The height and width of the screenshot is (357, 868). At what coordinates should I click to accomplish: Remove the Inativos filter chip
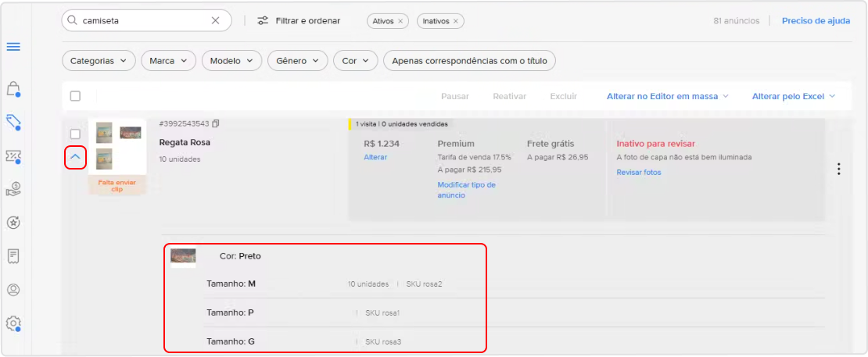pyautogui.click(x=456, y=21)
